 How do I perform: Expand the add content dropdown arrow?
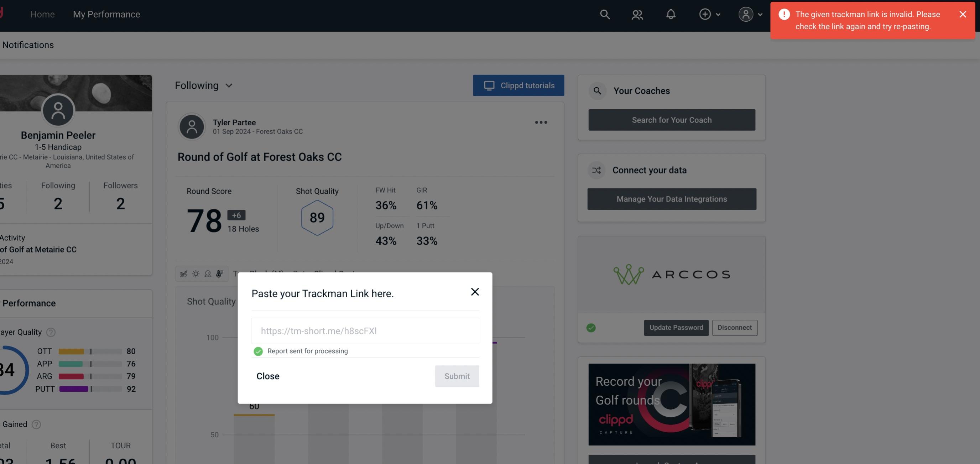point(718,13)
